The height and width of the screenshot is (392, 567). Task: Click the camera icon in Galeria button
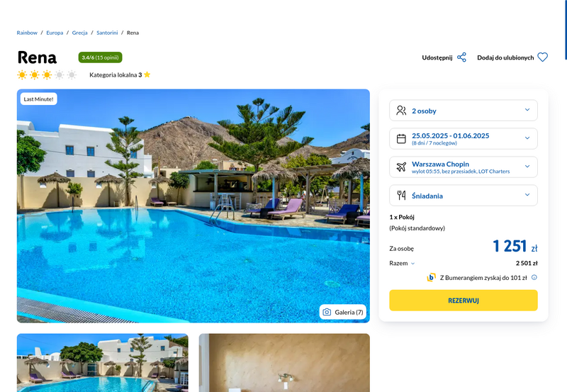click(327, 312)
